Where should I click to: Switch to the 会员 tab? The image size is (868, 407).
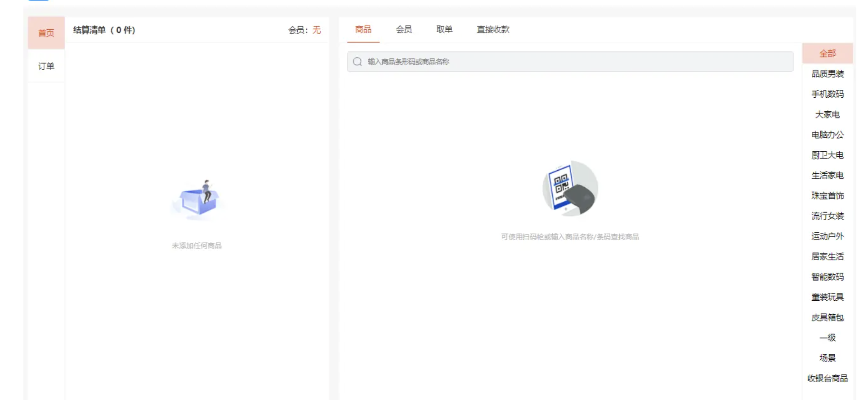(x=403, y=30)
